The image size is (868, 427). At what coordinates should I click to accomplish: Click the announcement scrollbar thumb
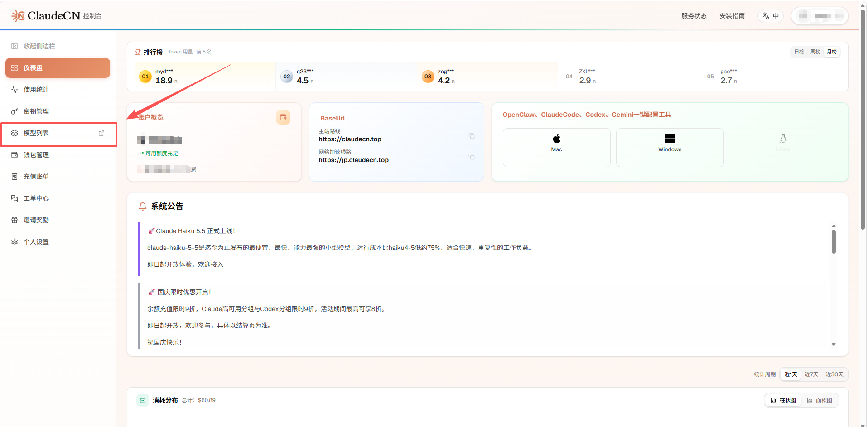pyautogui.click(x=834, y=242)
